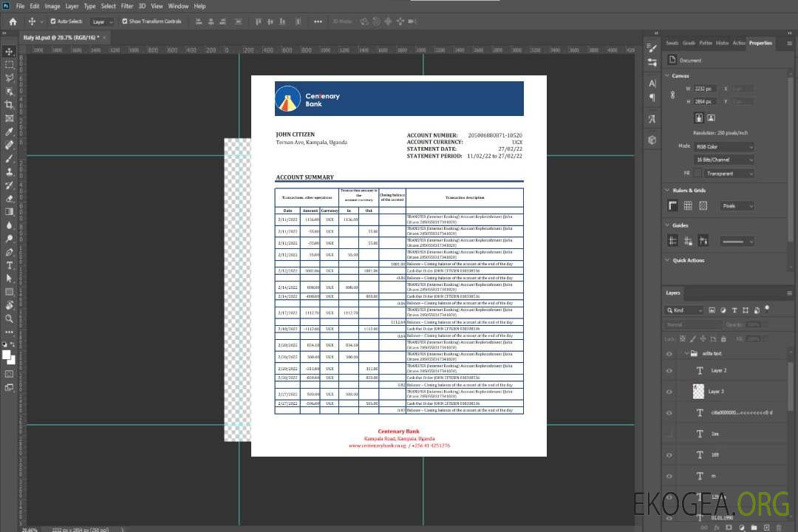The height and width of the screenshot is (532, 798).
Task: Expand the Quick Actions section
Action: pos(668,260)
